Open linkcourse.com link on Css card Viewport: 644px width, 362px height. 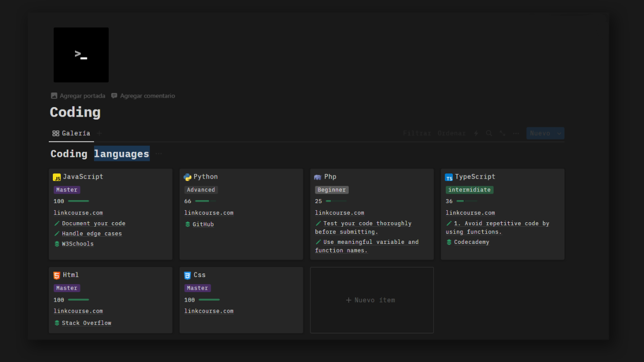coord(209,311)
